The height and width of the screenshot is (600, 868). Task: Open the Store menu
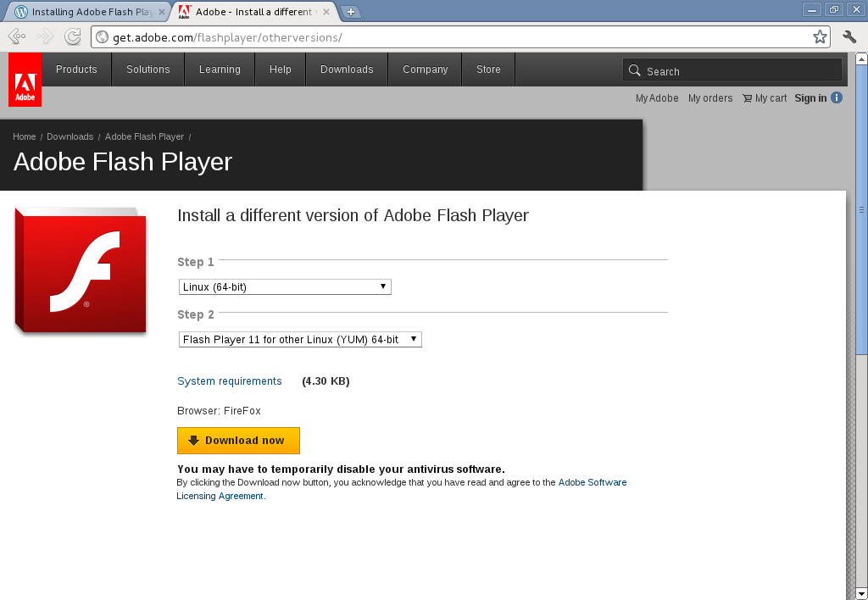tap(488, 69)
